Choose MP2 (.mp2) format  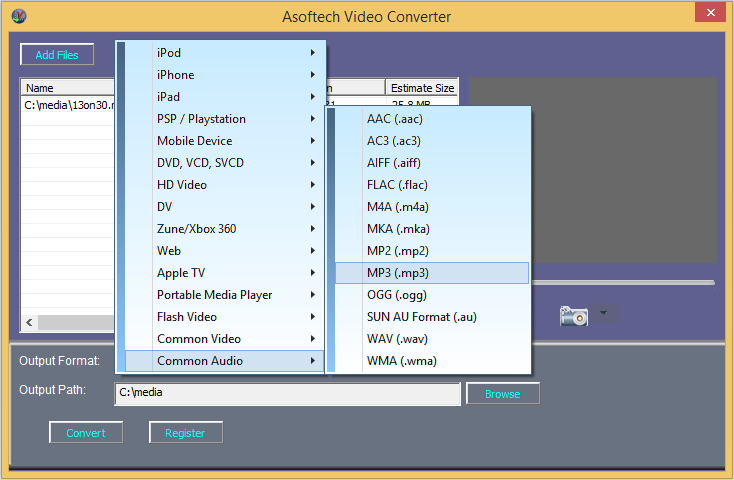point(432,251)
